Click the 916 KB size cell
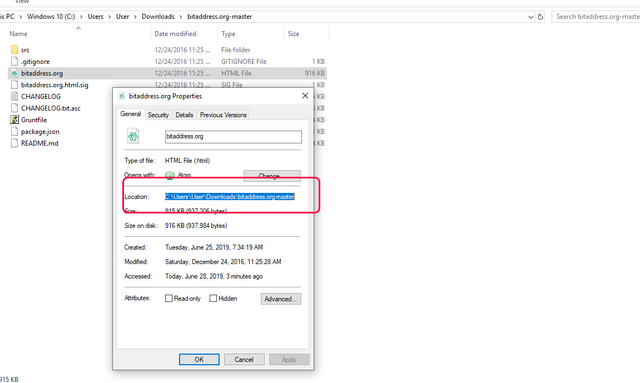640x383 pixels. point(315,73)
